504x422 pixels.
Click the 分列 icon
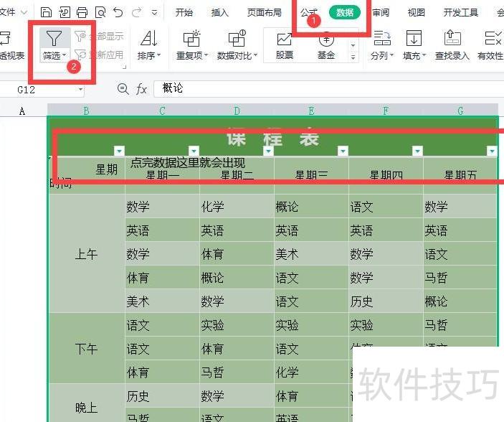click(x=382, y=38)
